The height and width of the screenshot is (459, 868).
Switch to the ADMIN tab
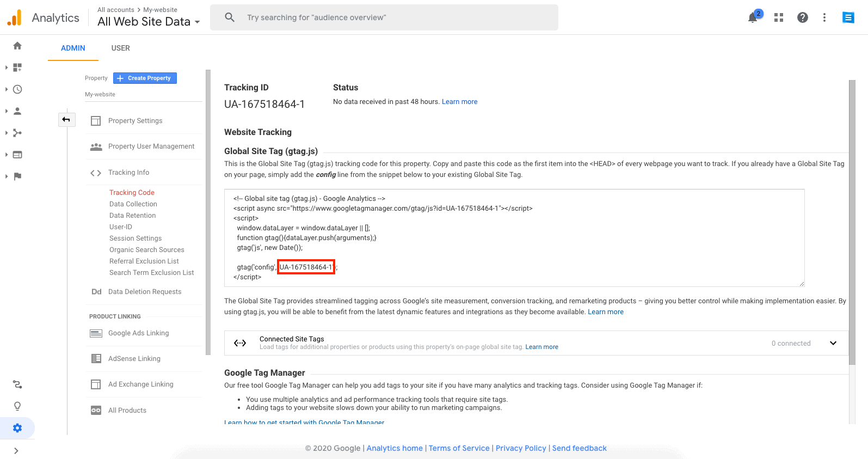pyautogui.click(x=73, y=48)
